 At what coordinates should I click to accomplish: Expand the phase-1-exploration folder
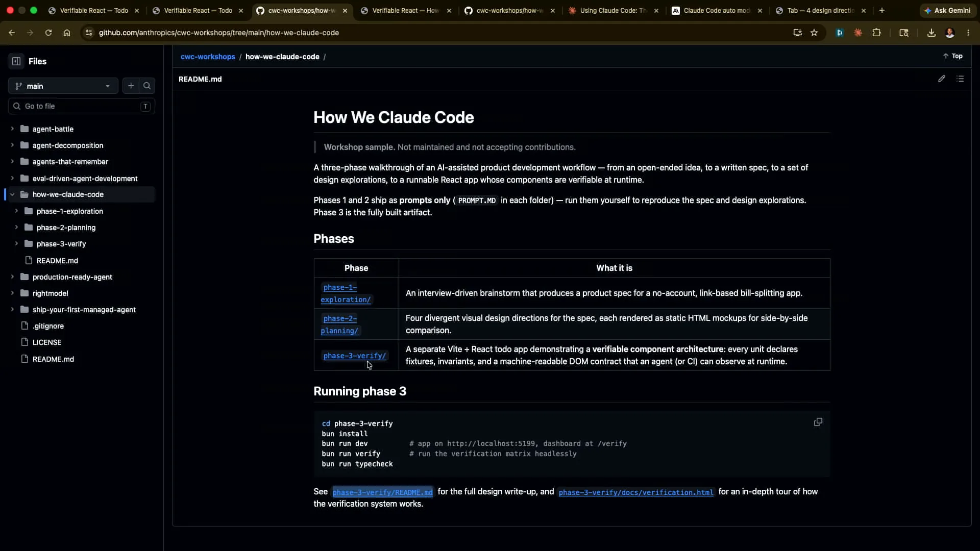click(x=16, y=211)
